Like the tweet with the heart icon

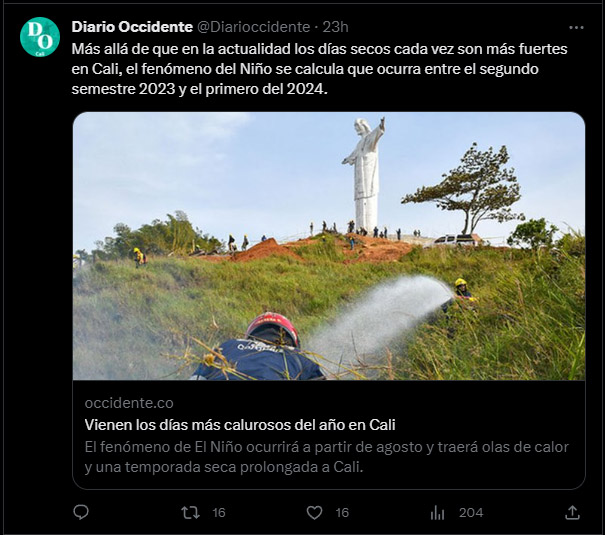click(x=314, y=513)
